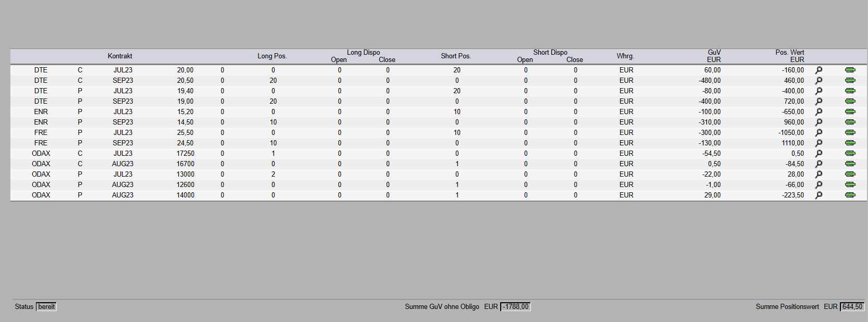Click the Pos. Wert EUR column header
868x322 pixels.
(x=789, y=56)
